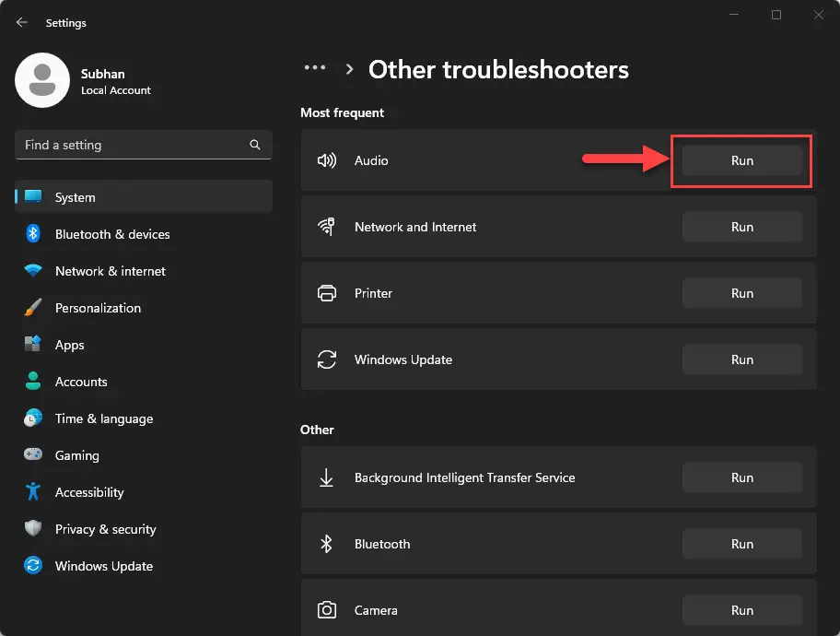Screen dimensions: 840x636
Task: Click the Camera row label
Action: [x=376, y=610]
